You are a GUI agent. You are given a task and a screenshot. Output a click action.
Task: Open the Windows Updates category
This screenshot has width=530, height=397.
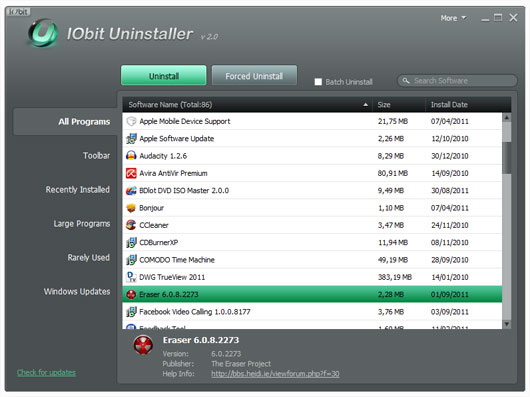tap(77, 291)
